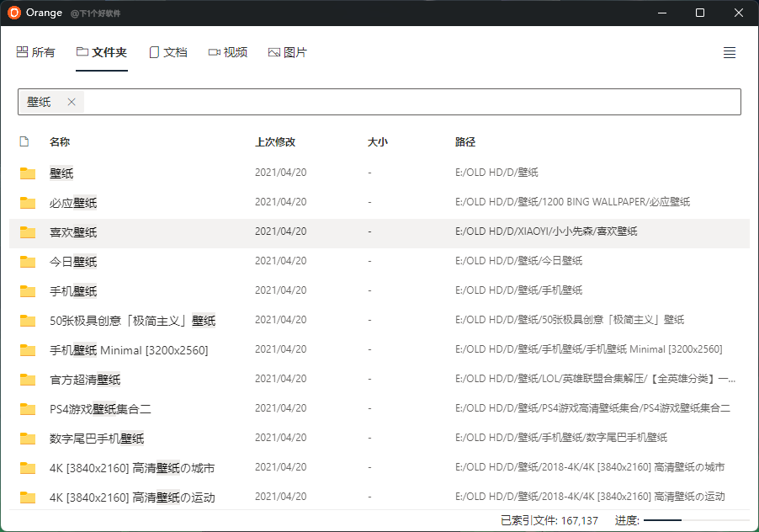Click the folder icon for 必应壁纸

[x=28, y=203]
